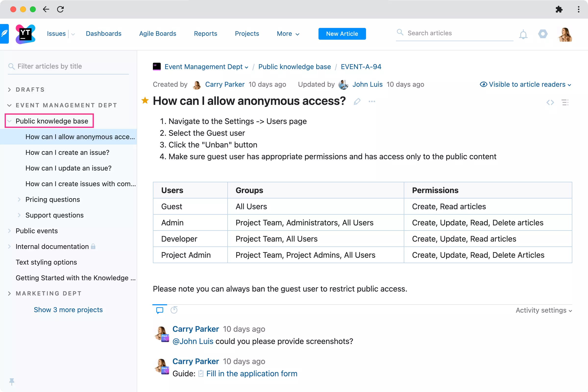588x392 pixels.
Task: Switch to the comments activity tab
Action: tap(159, 310)
